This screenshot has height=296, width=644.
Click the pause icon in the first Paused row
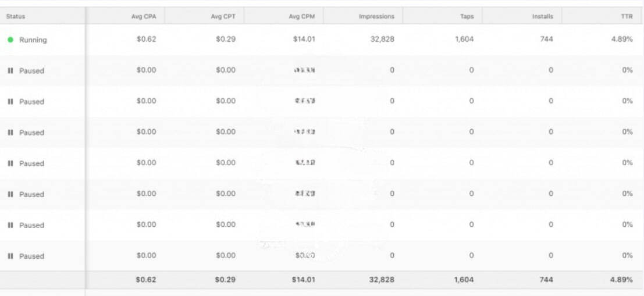coord(10,71)
